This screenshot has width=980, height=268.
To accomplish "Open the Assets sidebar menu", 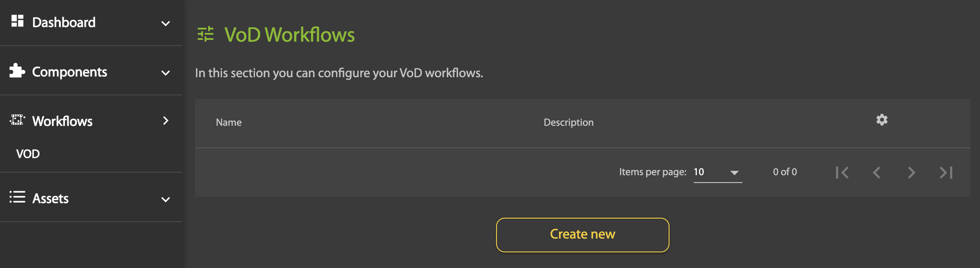I will point(50,199).
